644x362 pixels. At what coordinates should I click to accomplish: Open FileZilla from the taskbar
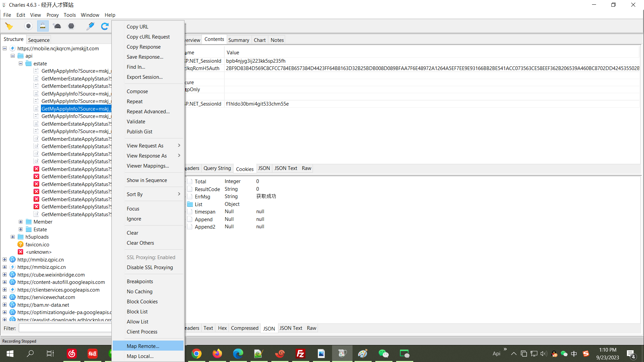300,354
